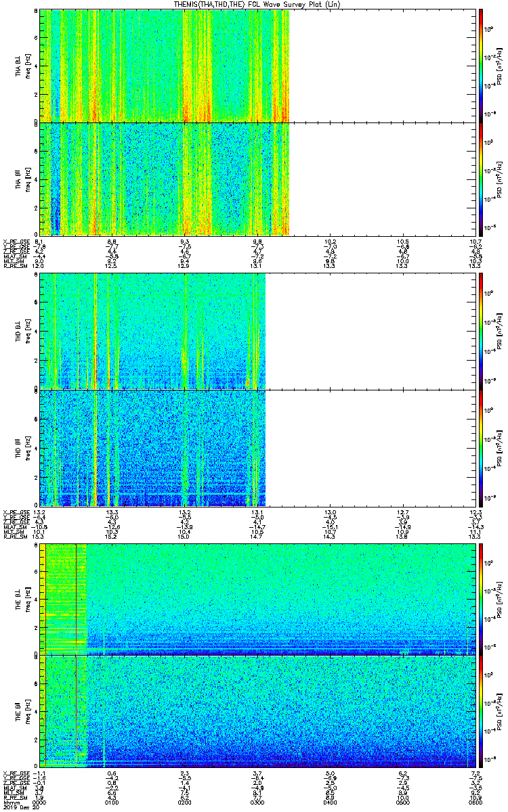Click the PSD colorbar beside THD BII panel
Screen dimensions: 508x812
coord(480,447)
